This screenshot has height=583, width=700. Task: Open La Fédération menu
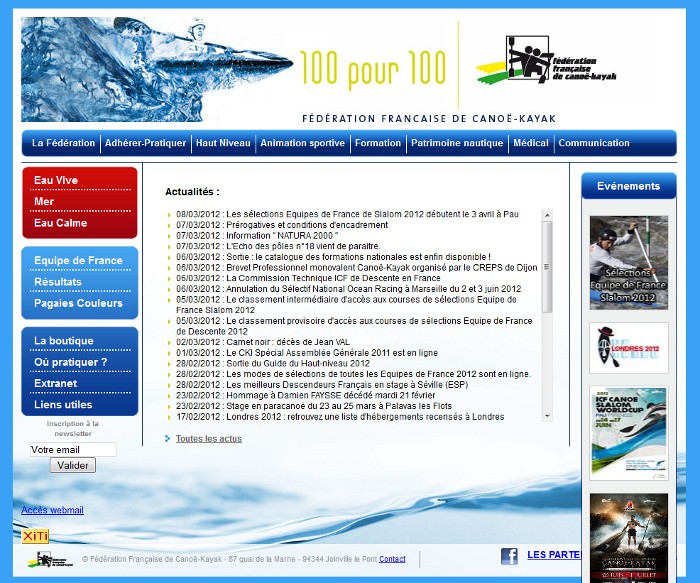(x=63, y=143)
